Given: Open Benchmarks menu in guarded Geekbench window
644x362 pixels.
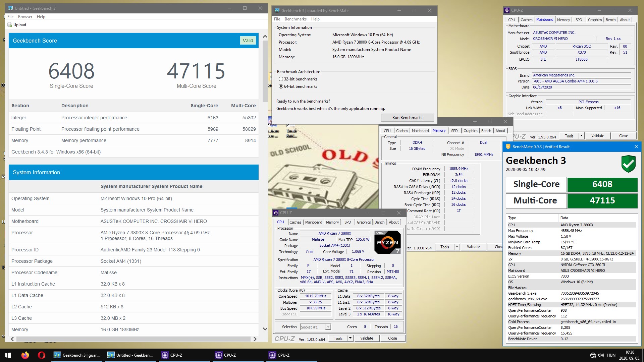Looking at the screenshot, I should click(x=296, y=19).
